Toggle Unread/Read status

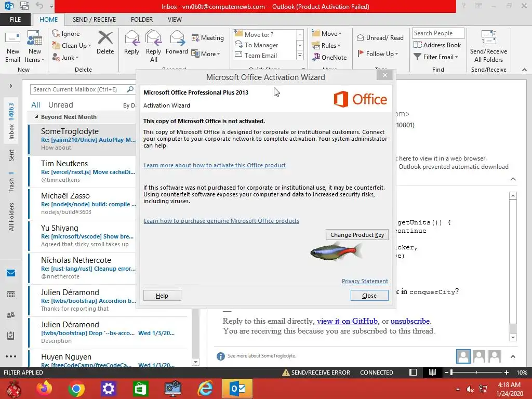pyautogui.click(x=380, y=37)
